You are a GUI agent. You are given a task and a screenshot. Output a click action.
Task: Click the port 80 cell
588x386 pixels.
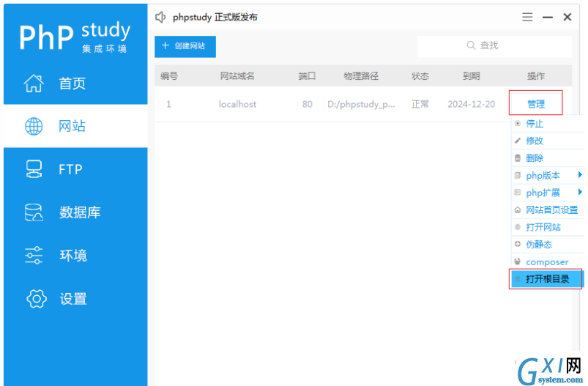tap(307, 104)
